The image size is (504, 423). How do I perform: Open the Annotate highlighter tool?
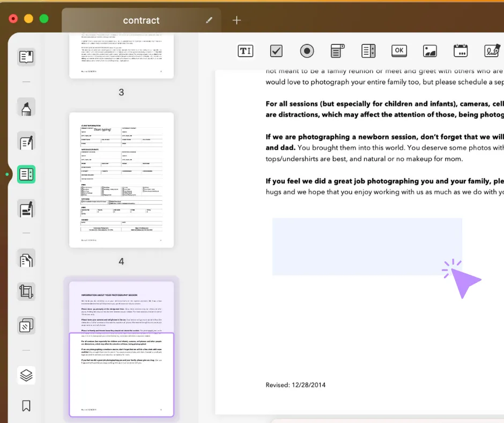point(26,107)
